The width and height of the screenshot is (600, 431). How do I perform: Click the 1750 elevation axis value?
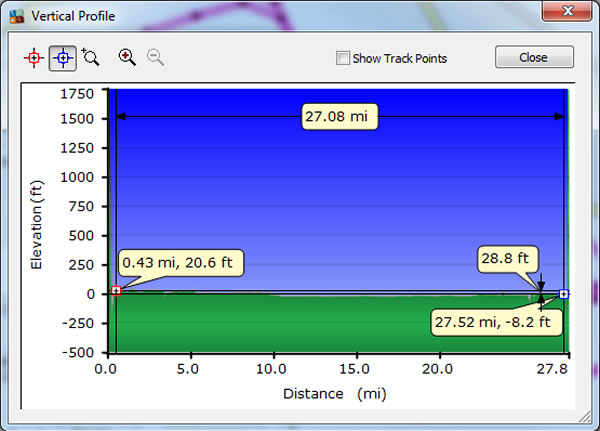[x=77, y=94]
